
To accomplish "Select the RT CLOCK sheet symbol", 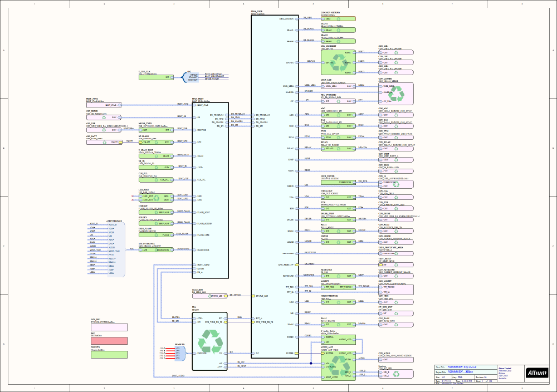I will click(x=156, y=143).
